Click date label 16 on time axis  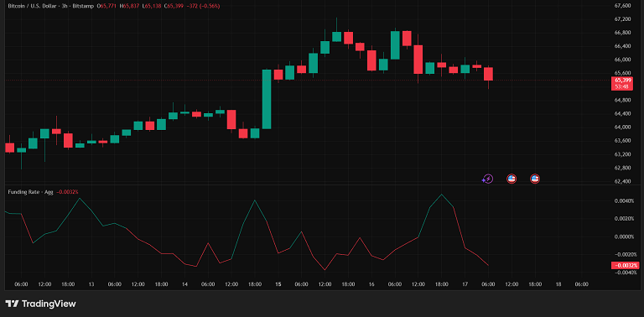coord(371,284)
